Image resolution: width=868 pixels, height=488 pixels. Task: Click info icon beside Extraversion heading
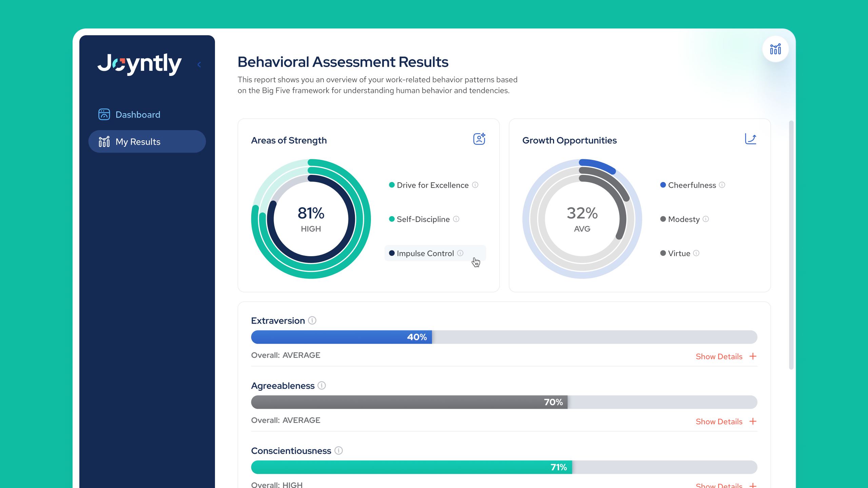(312, 321)
